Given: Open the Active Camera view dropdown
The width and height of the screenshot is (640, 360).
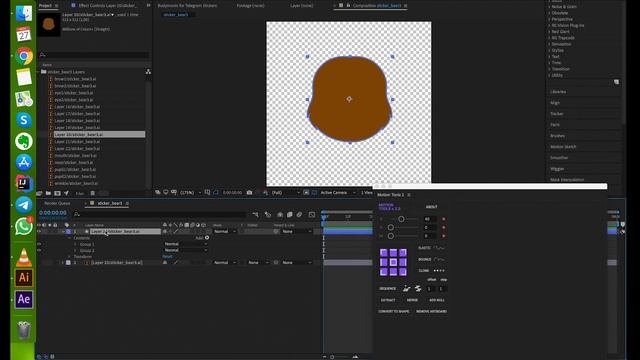Looking at the screenshot, I should coord(338,193).
